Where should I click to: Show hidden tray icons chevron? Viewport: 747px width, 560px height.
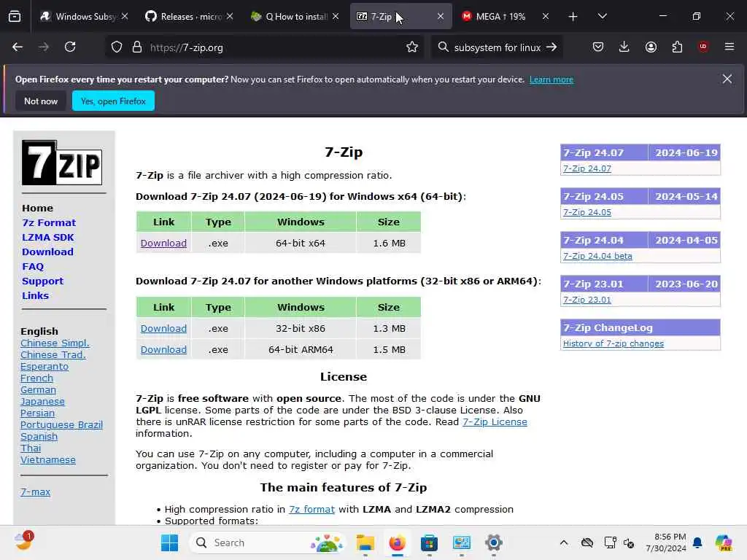point(564,542)
